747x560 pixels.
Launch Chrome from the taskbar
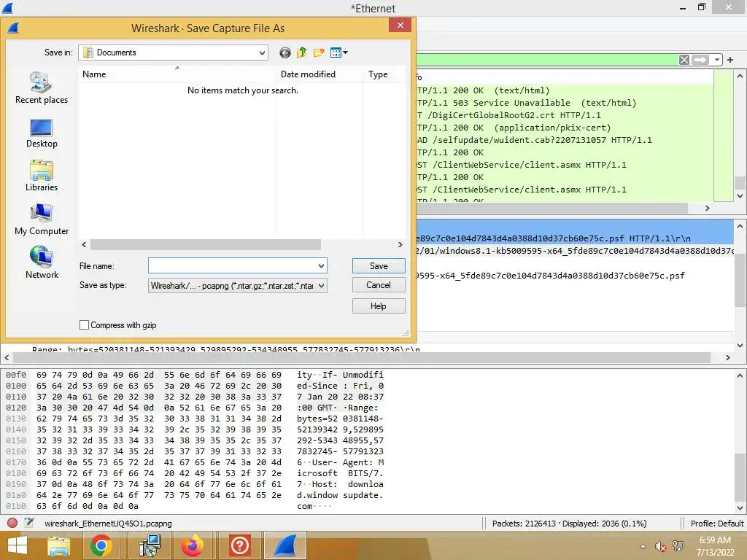tap(101, 545)
